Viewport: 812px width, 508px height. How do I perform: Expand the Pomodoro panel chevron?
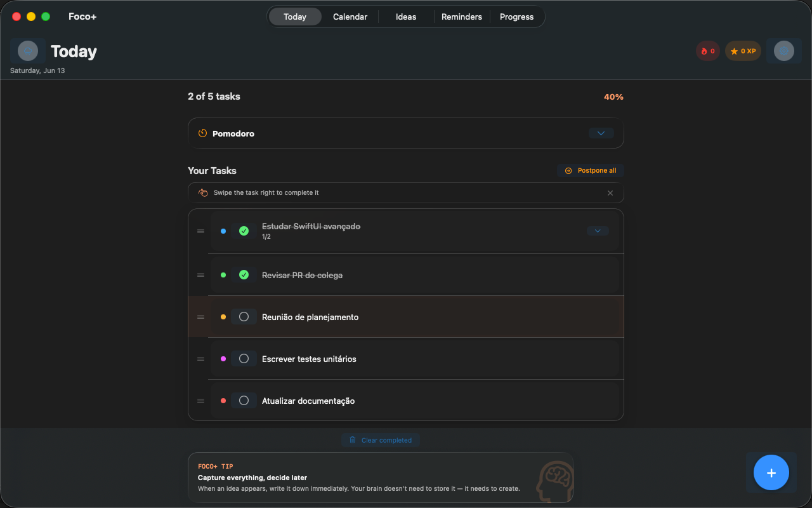pyautogui.click(x=601, y=133)
